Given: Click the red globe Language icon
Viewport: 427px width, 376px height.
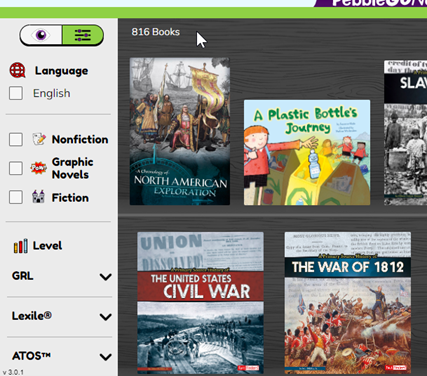Looking at the screenshot, I should (17, 70).
